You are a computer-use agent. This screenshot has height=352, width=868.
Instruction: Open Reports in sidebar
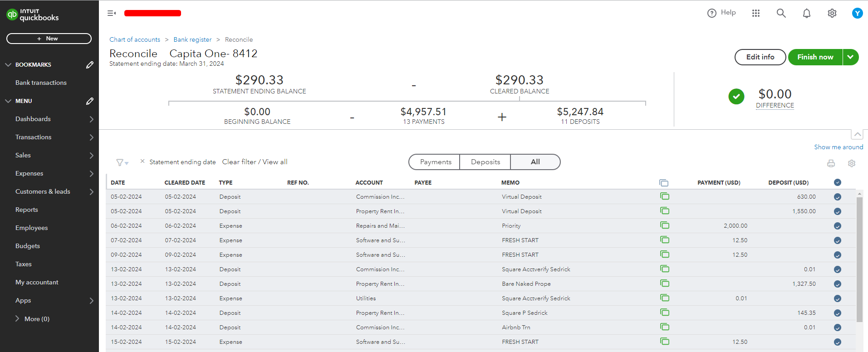coord(27,210)
